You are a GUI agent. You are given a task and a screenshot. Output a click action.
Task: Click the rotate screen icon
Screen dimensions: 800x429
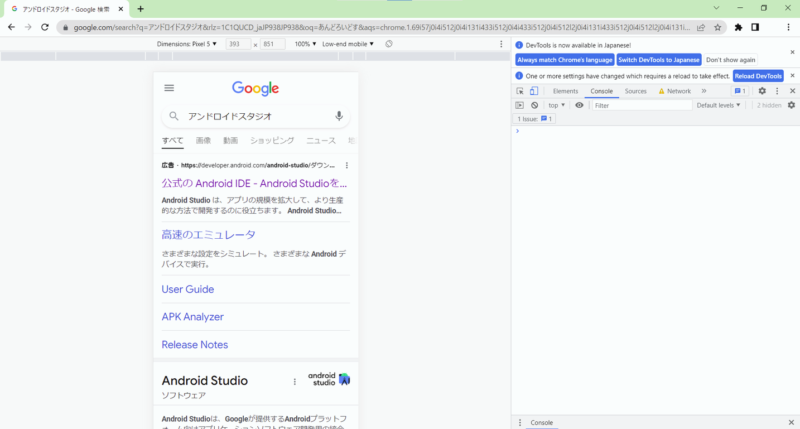[388, 44]
